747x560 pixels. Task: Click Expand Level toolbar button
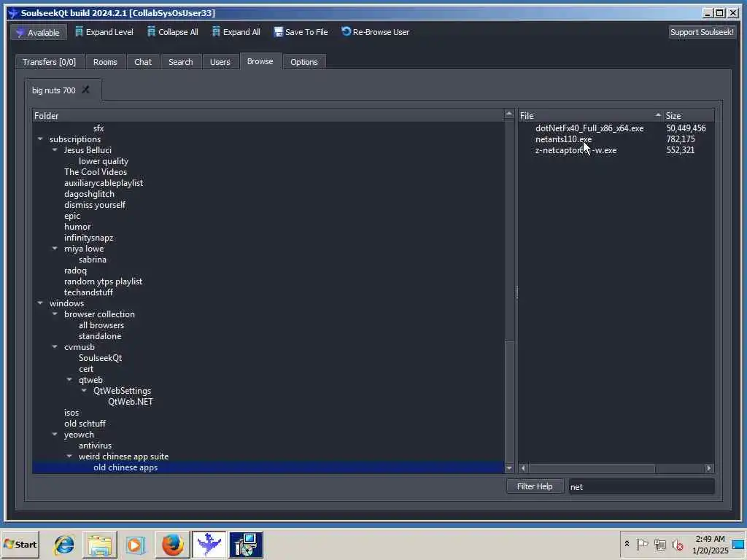click(104, 32)
